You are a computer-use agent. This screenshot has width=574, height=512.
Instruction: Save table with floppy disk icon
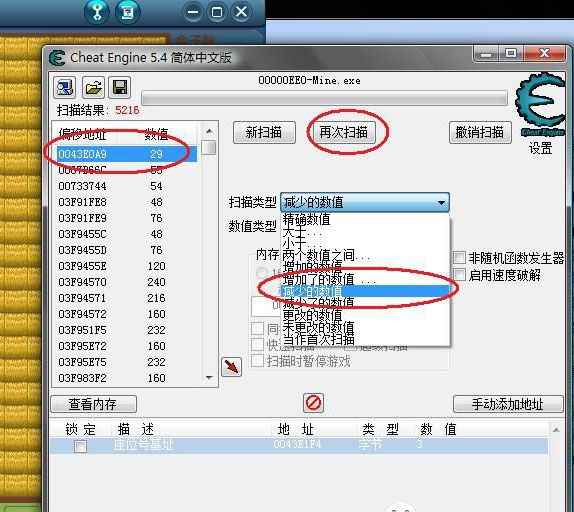click(x=120, y=88)
